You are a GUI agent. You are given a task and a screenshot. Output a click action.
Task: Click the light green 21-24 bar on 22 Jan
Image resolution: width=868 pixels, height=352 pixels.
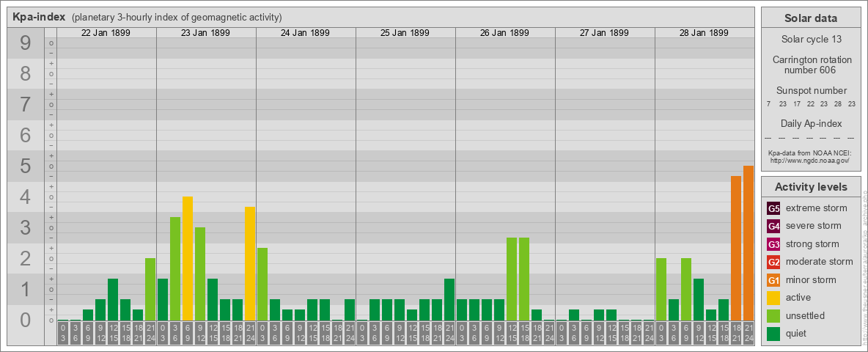[x=150, y=290]
